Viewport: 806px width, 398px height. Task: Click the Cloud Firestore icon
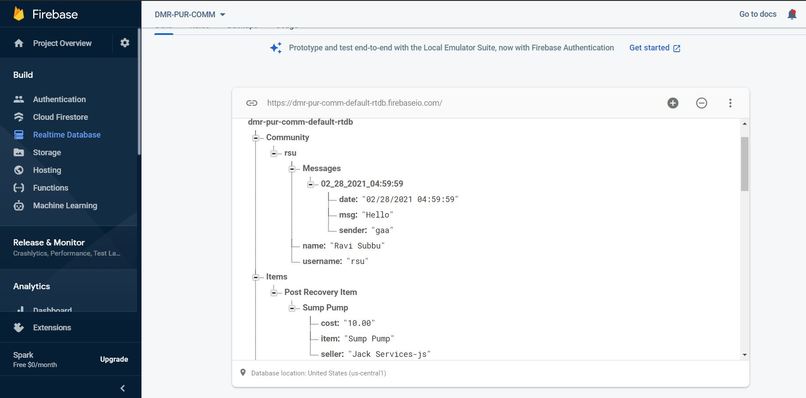click(x=19, y=117)
